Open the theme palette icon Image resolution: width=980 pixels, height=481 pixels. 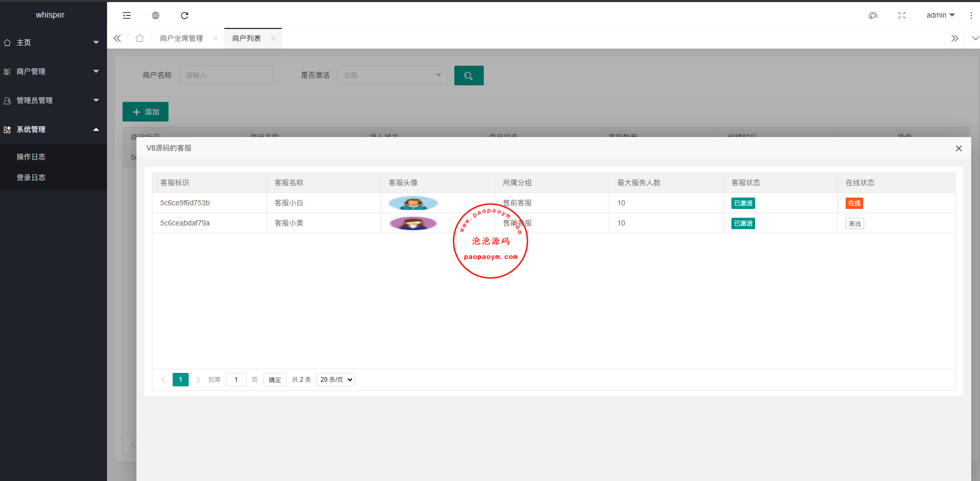coord(873,16)
